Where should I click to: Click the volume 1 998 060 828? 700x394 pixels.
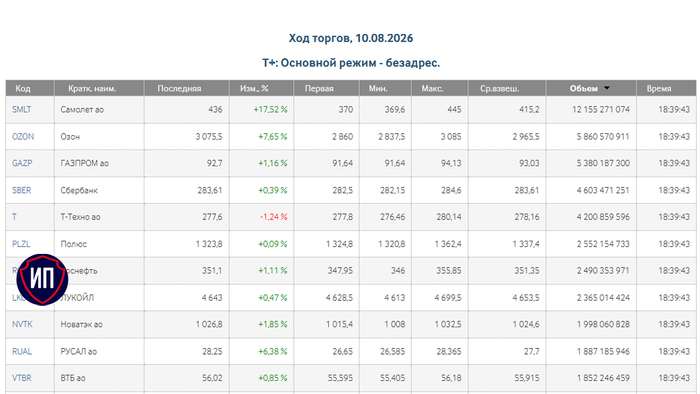coord(603,324)
